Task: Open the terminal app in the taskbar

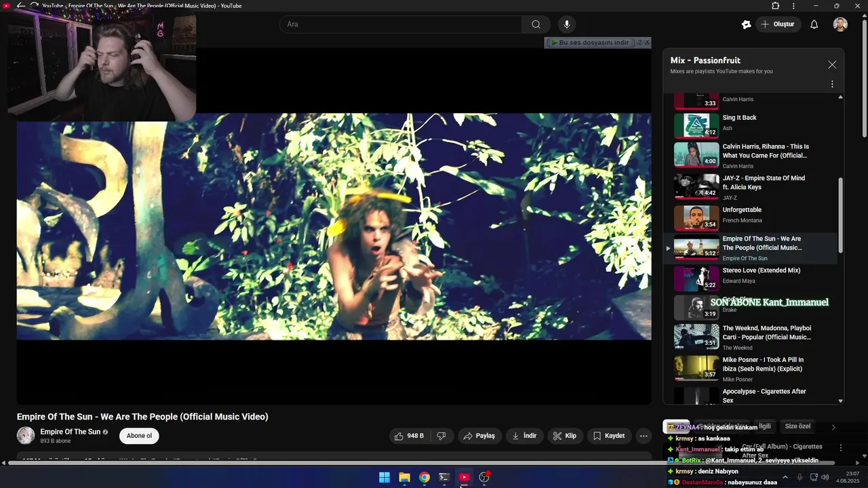Action: pyautogui.click(x=444, y=477)
